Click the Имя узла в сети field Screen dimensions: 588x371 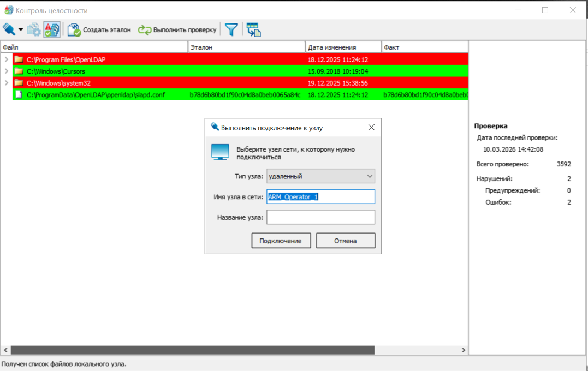tap(320, 197)
